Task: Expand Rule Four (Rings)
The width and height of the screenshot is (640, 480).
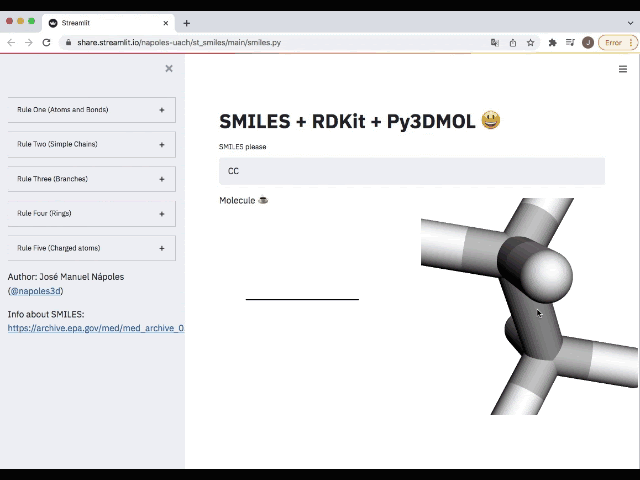Action: 92,213
